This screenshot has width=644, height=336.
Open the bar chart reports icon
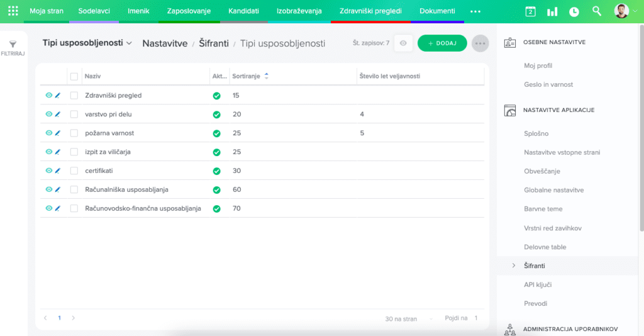pos(552,11)
